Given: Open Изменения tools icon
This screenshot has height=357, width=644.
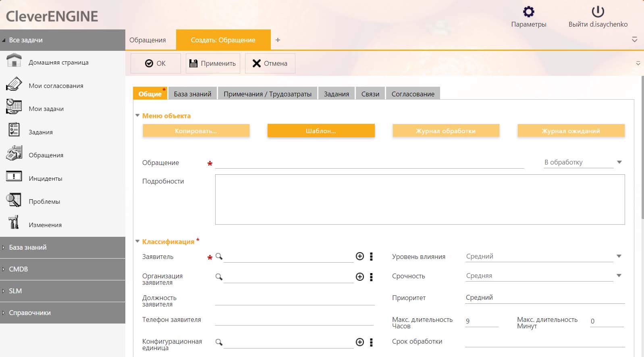Looking at the screenshot, I should 14,223.
